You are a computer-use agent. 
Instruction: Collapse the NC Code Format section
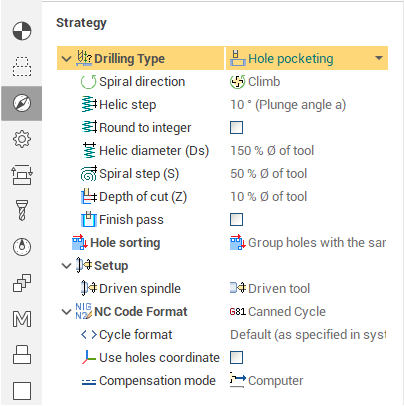66,312
